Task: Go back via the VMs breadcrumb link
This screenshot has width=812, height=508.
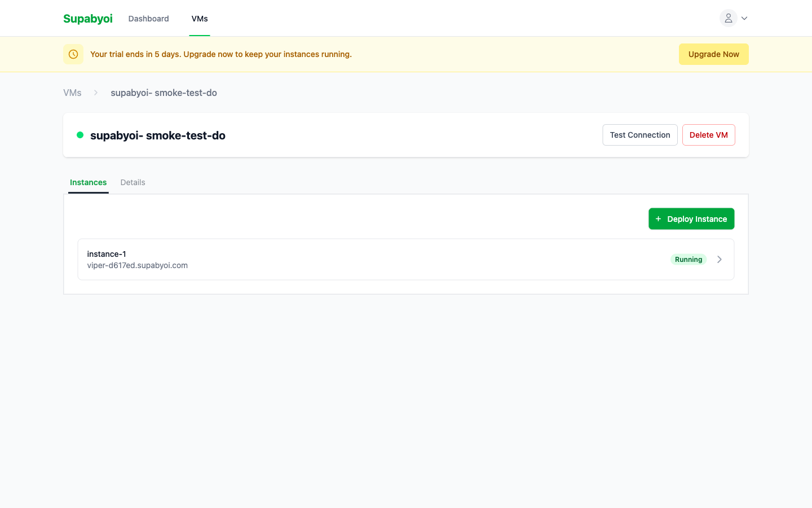Action: 72,93
